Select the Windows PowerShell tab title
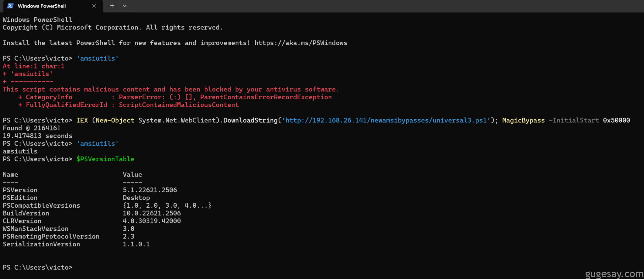644x279 pixels. coord(42,6)
